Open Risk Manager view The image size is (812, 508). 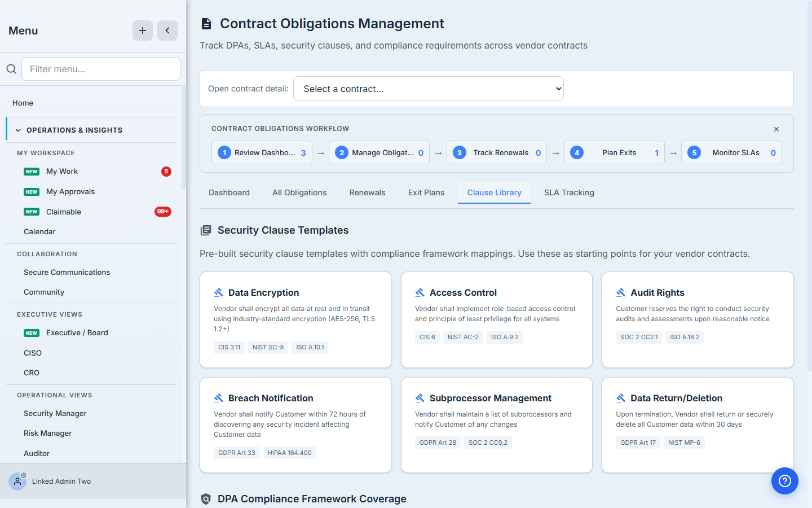click(48, 433)
